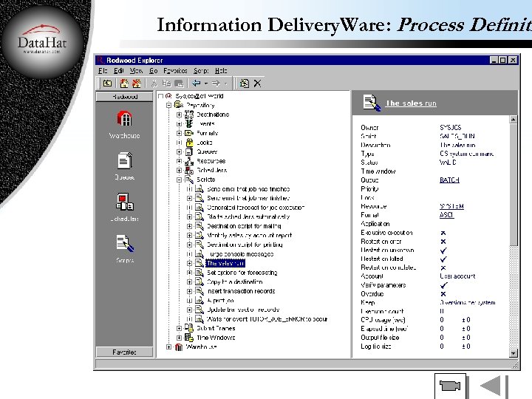This screenshot has width=532, height=399.
Task: Expand the Destinations tree node
Action: (179, 115)
